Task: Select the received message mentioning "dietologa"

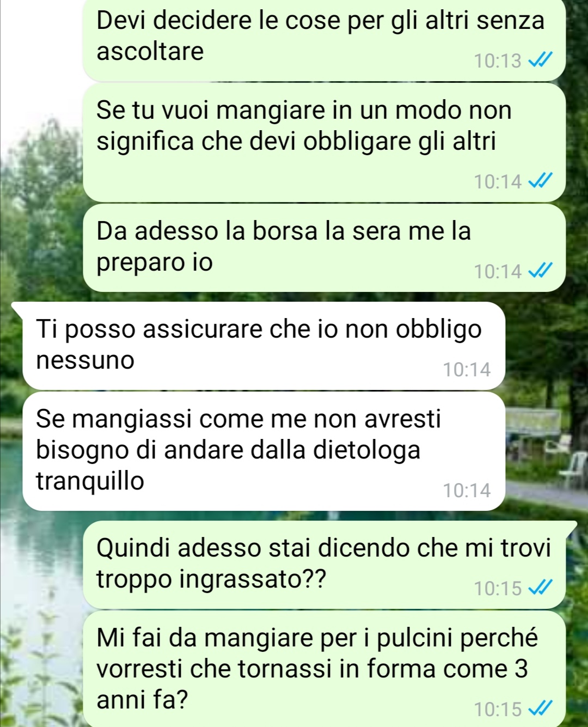Action: [264, 451]
